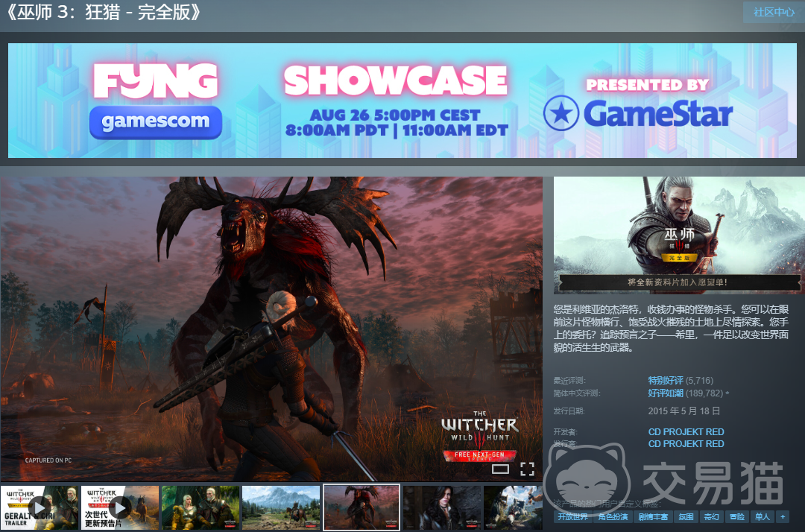
Task: Open the FYNG Showcase gamescom banner
Action: coord(402,101)
